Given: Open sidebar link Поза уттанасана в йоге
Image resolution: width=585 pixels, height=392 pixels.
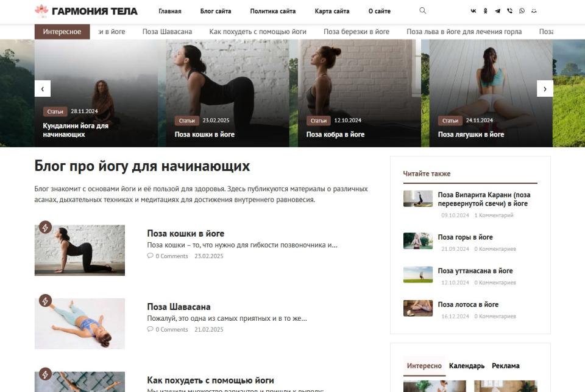Looking at the screenshot, I should click(x=475, y=271).
